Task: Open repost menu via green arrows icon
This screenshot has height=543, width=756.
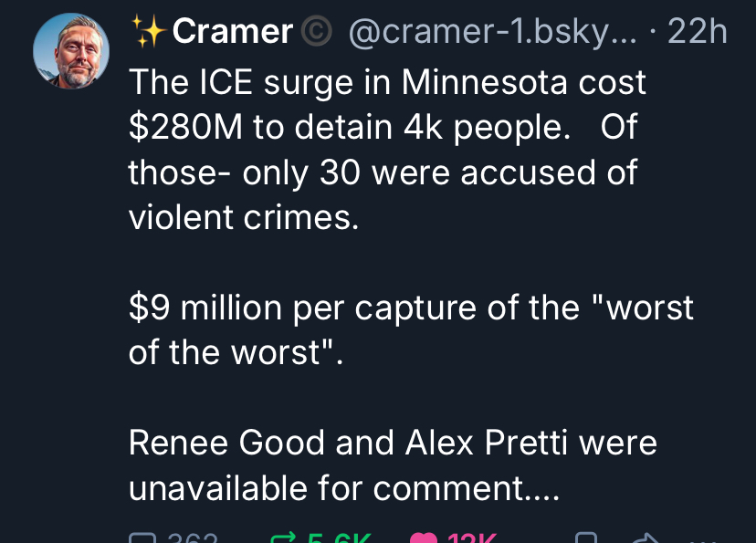Action: pyautogui.click(x=285, y=538)
